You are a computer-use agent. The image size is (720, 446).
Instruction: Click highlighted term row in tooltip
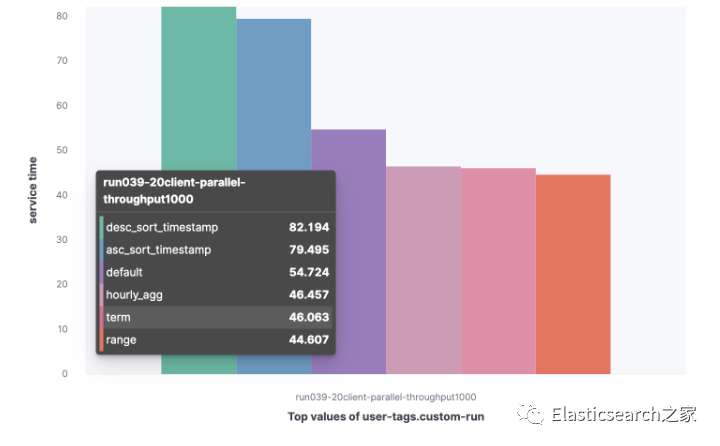(216, 317)
